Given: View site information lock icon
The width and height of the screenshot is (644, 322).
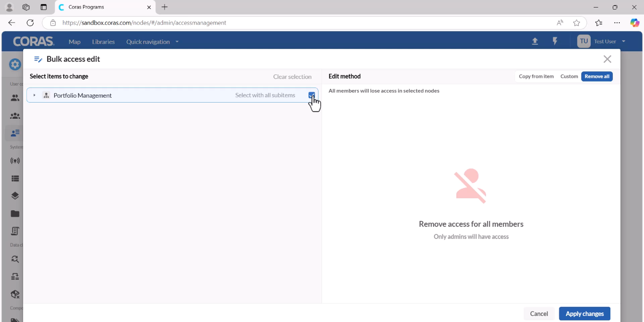Looking at the screenshot, I should [x=53, y=23].
